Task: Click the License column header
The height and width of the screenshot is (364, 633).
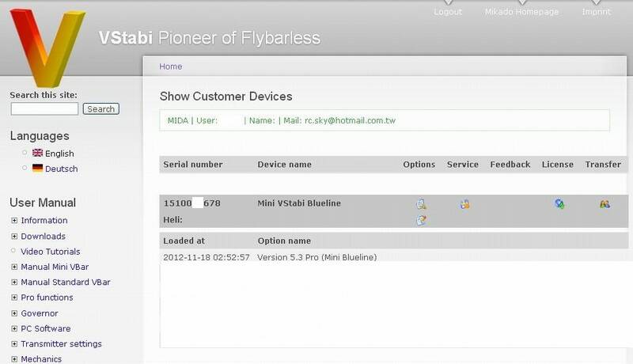Action: pyautogui.click(x=558, y=165)
